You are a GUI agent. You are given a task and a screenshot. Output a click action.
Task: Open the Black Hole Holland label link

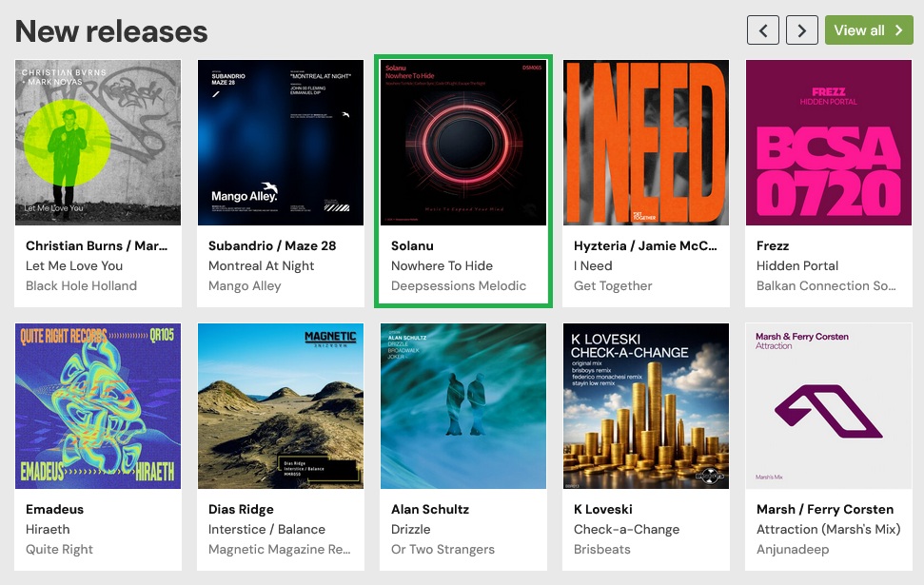(x=81, y=285)
